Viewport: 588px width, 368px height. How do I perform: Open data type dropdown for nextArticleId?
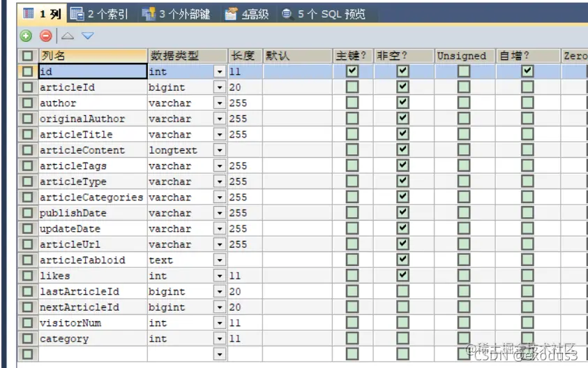point(220,307)
